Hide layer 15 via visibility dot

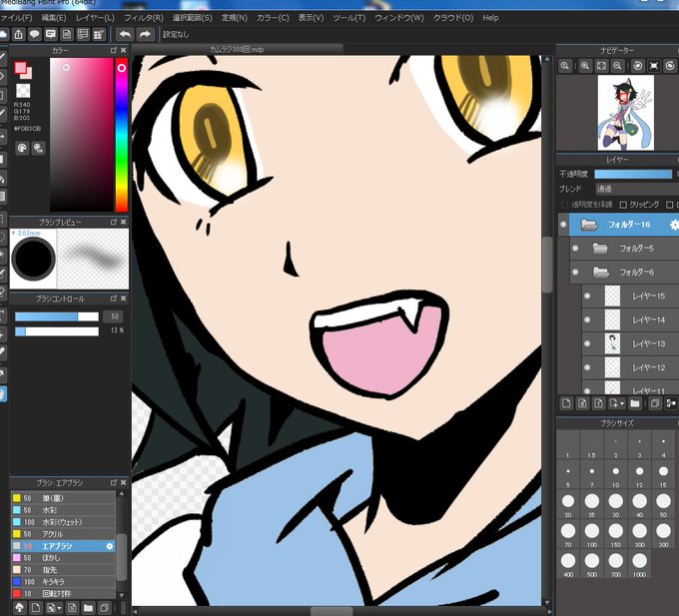tap(587, 296)
